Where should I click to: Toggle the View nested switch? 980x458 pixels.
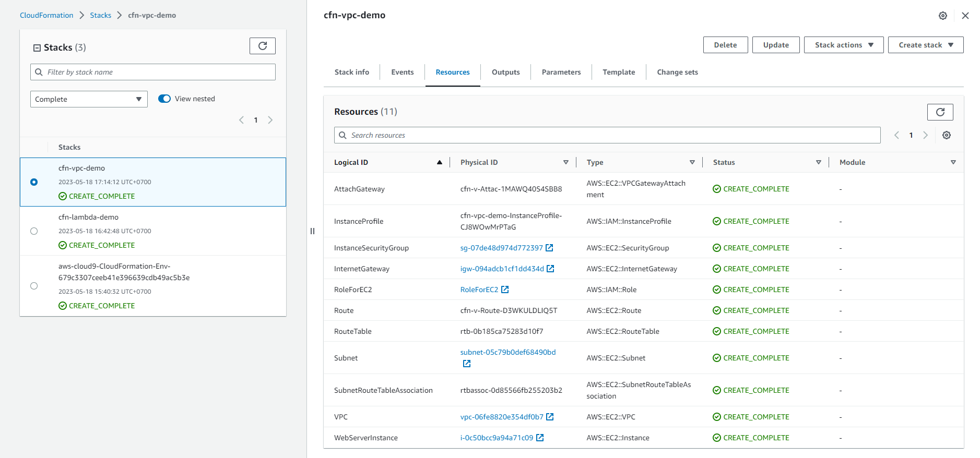pyautogui.click(x=164, y=99)
